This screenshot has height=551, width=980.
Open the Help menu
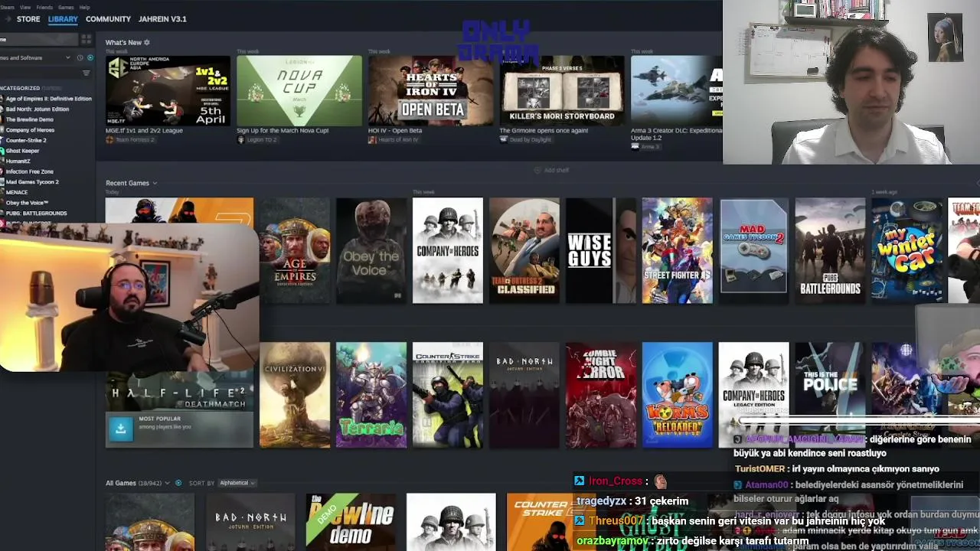(84, 7)
